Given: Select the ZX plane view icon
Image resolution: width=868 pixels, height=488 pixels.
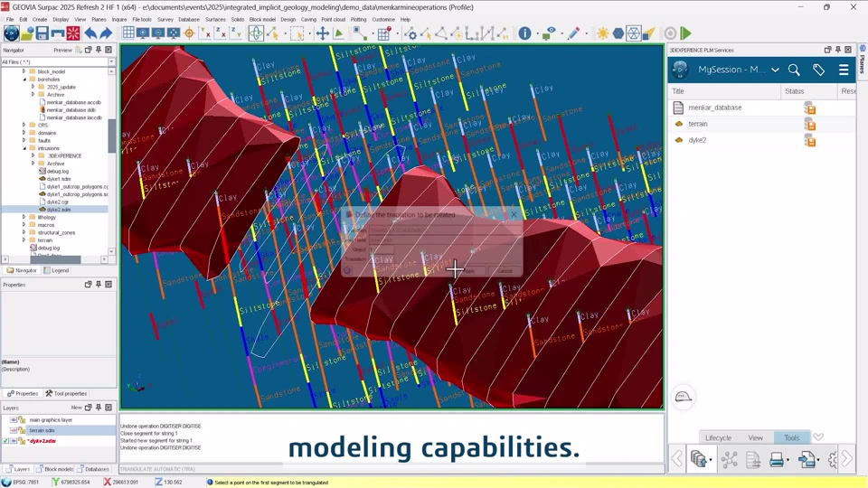Looking at the screenshot, I should 221,33.
